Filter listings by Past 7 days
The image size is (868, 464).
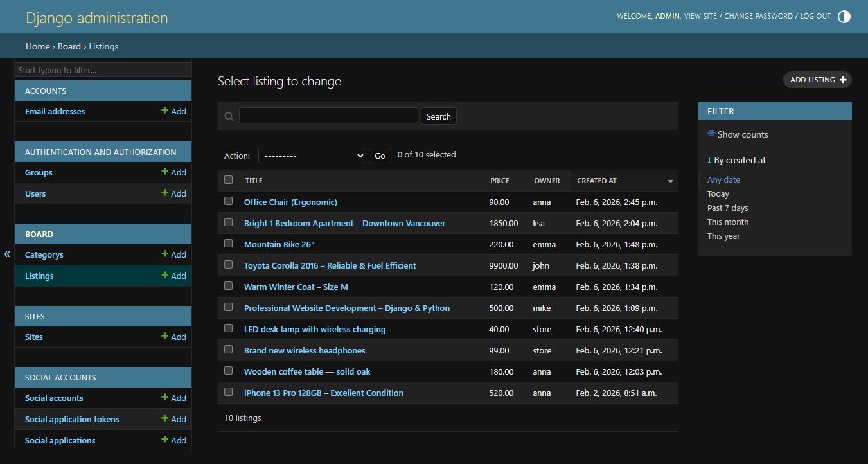tap(727, 208)
